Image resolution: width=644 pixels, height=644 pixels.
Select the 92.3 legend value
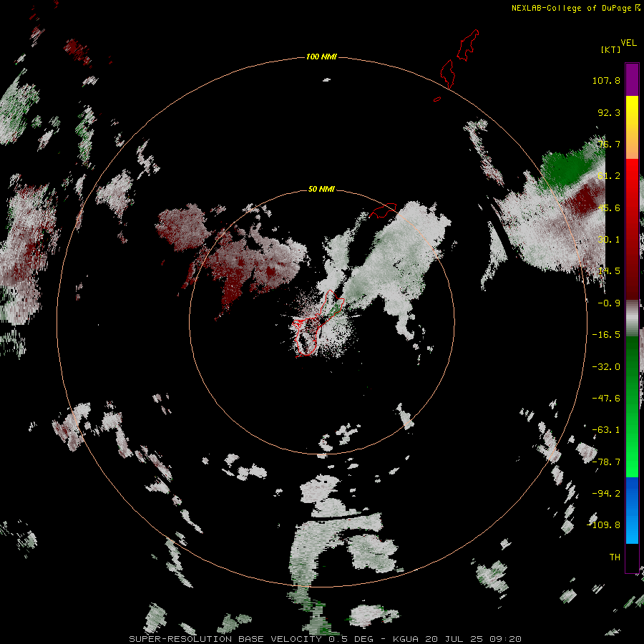coord(609,112)
